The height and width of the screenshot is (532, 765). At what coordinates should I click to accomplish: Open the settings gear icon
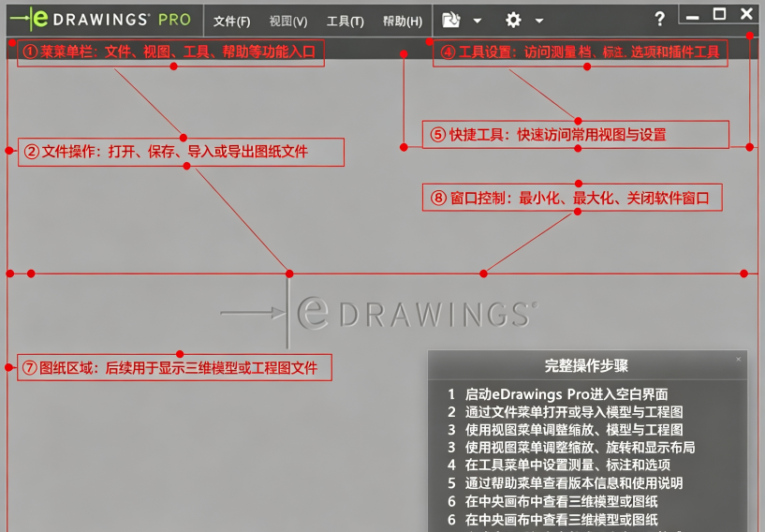pos(513,20)
